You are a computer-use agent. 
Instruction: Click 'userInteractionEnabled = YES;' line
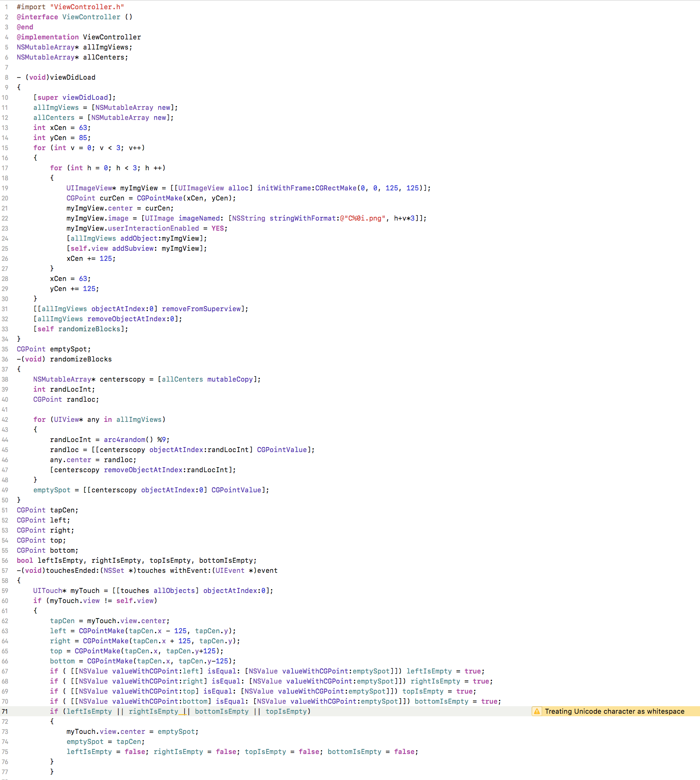pos(168,228)
